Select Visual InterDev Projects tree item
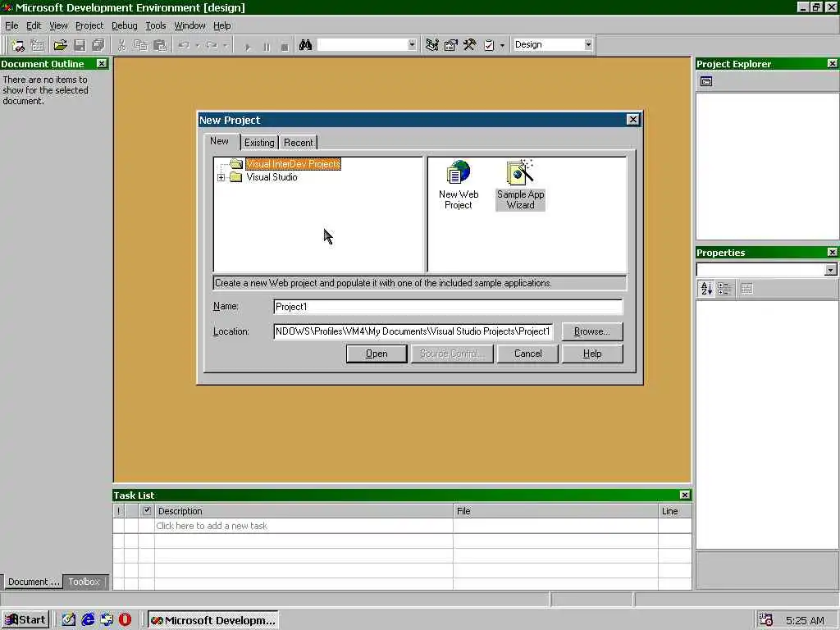 point(293,164)
